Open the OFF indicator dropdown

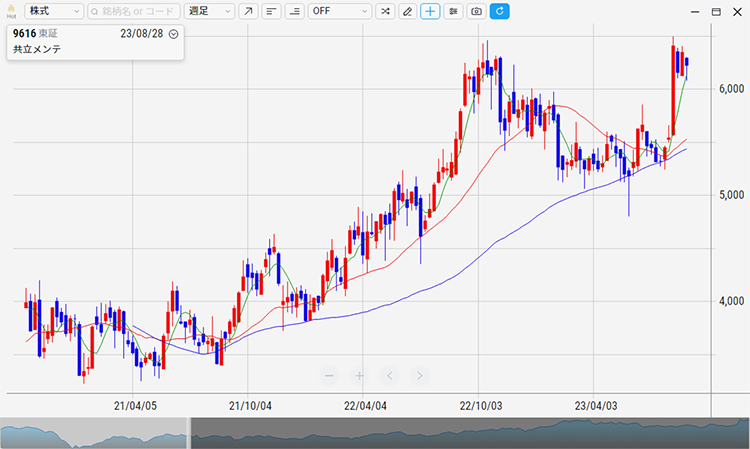pyautogui.click(x=338, y=11)
